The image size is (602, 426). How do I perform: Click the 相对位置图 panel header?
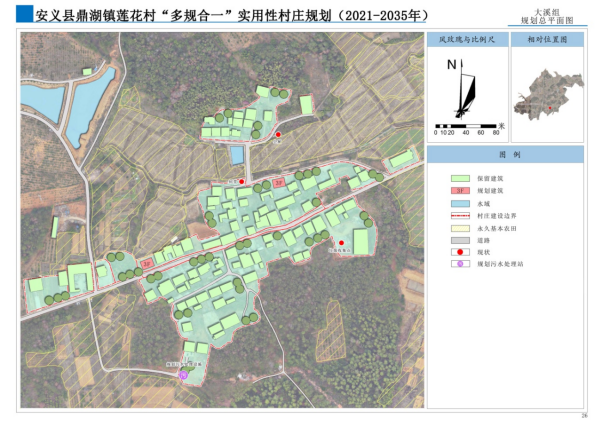pyautogui.click(x=547, y=40)
